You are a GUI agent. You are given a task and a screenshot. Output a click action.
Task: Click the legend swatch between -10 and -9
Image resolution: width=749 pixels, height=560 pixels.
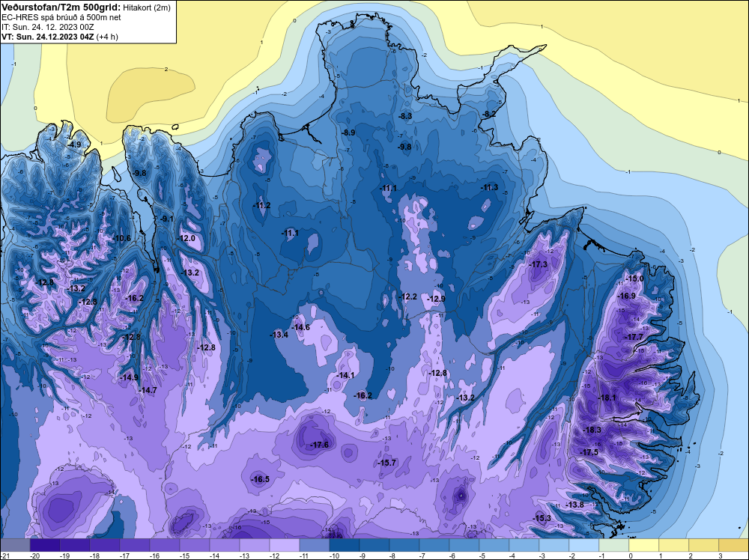click(x=345, y=545)
